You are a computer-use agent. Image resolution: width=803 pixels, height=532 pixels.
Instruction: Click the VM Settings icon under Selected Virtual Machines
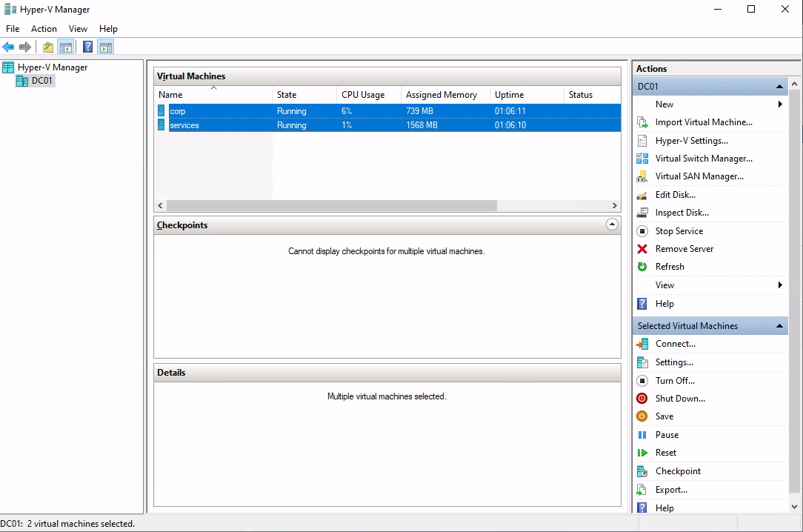click(642, 362)
